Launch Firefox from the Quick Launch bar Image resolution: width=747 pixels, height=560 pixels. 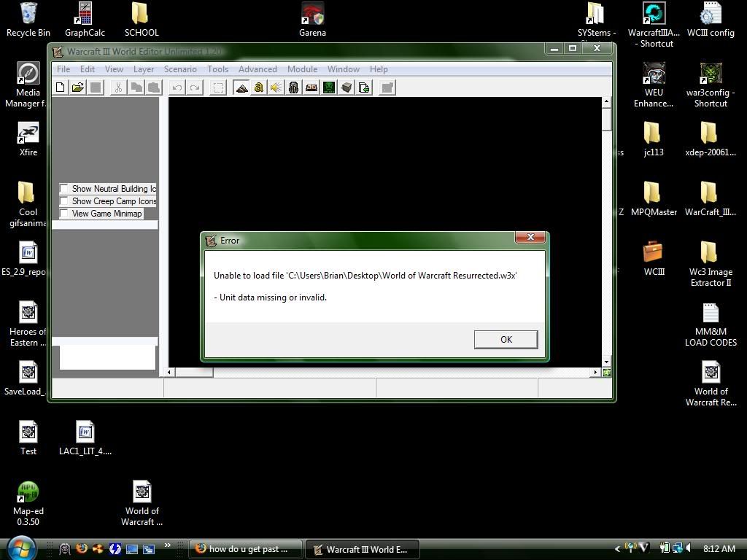82,549
